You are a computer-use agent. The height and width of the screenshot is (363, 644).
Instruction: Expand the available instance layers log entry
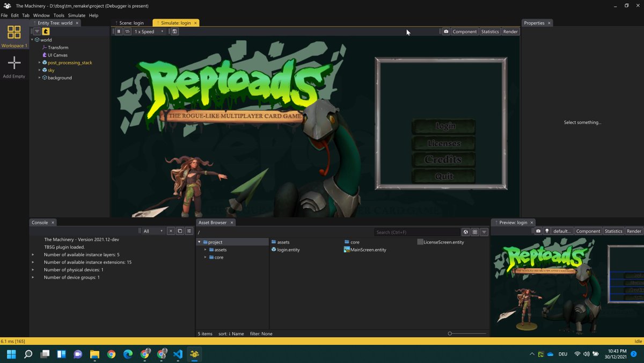coord(33,255)
